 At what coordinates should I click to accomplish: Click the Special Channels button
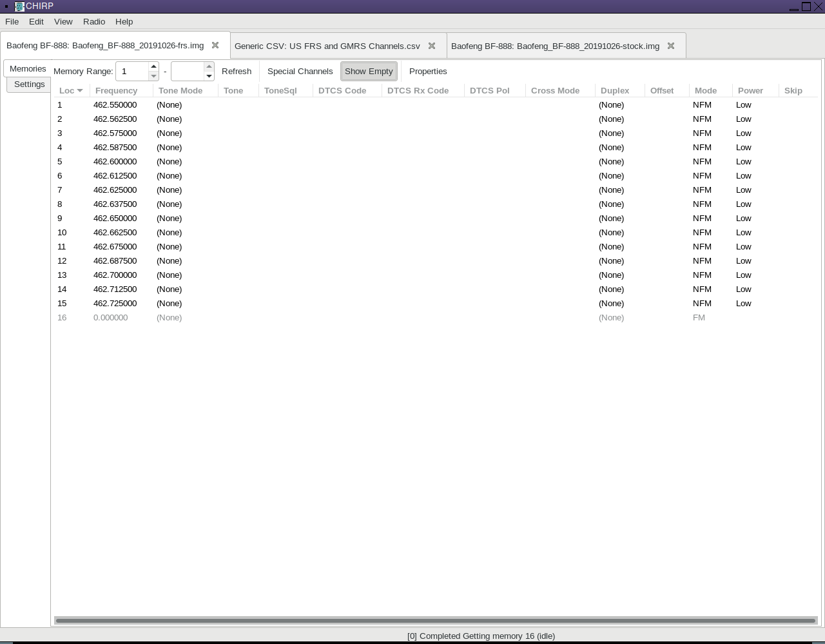coord(300,71)
